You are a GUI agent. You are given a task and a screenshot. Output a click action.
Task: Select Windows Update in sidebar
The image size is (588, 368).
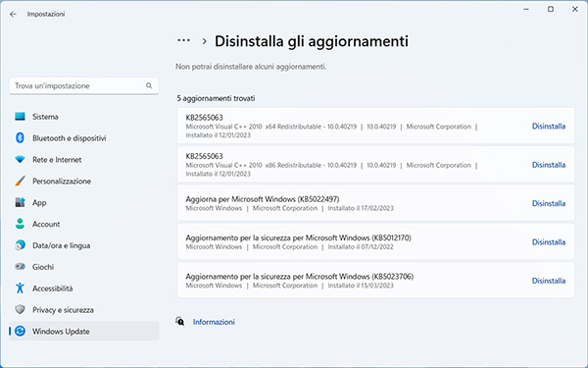click(84, 332)
